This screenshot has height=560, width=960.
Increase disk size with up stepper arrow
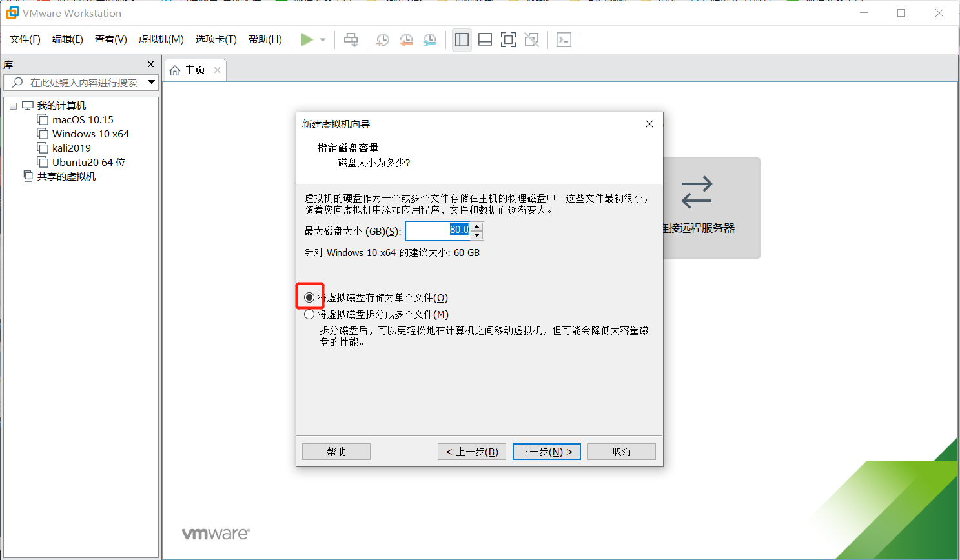477,226
